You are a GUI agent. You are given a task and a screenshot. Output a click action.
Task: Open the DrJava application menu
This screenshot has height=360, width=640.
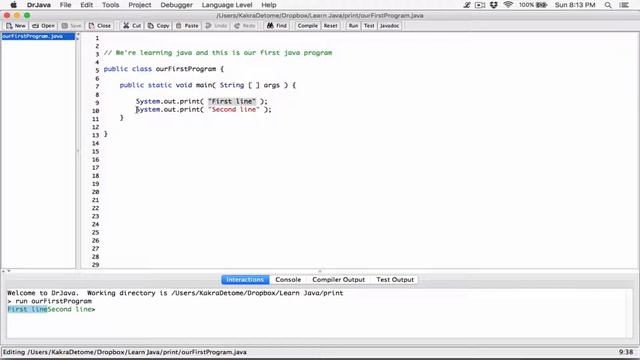(x=39, y=5)
